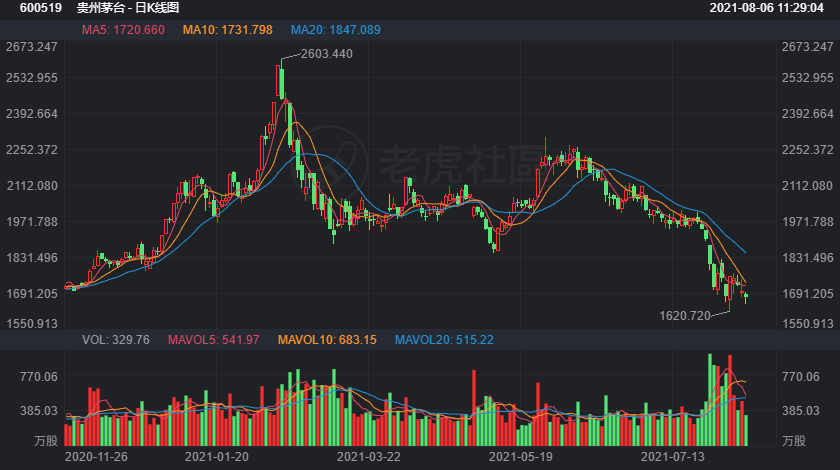Viewport: 840px width, 470px height.
Task: Click the 2020-11-26 date axis label
Action: pyautogui.click(x=96, y=457)
